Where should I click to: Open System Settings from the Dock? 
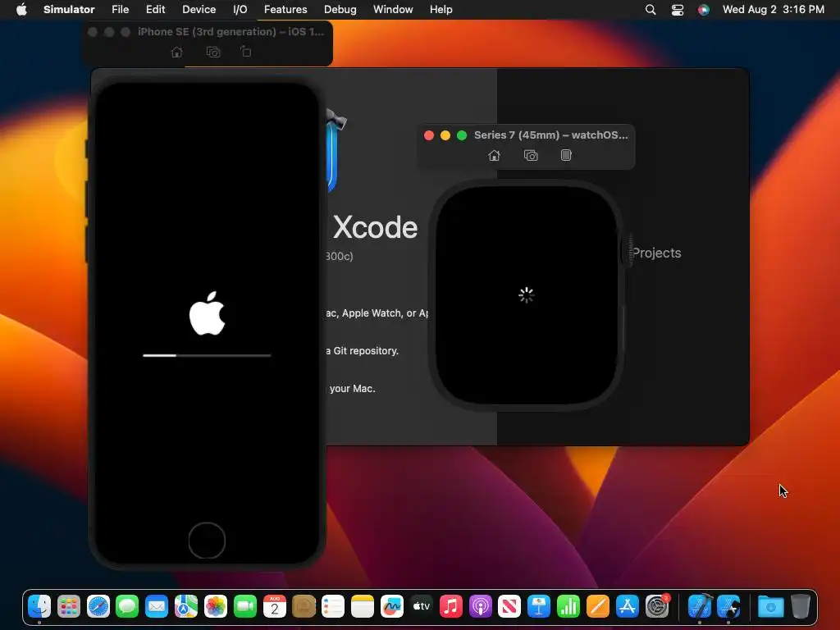pyautogui.click(x=657, y=606)
